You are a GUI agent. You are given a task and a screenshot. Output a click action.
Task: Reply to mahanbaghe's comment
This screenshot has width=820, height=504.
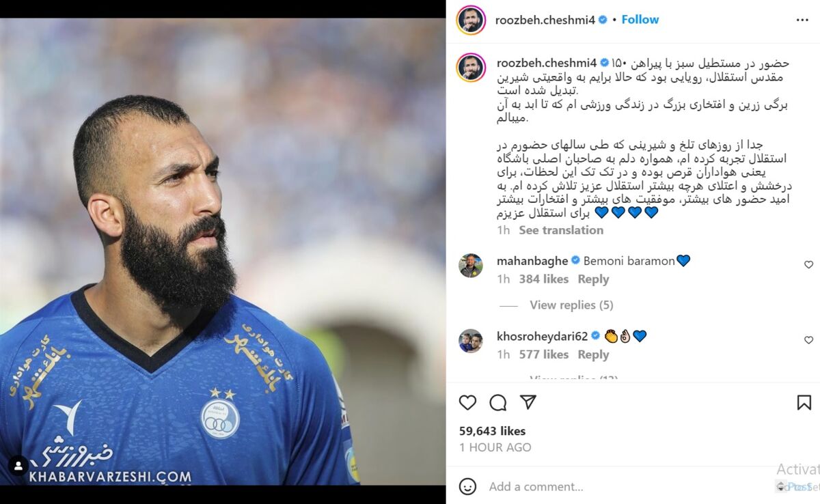pyautogui.click(x=593, y=279)
